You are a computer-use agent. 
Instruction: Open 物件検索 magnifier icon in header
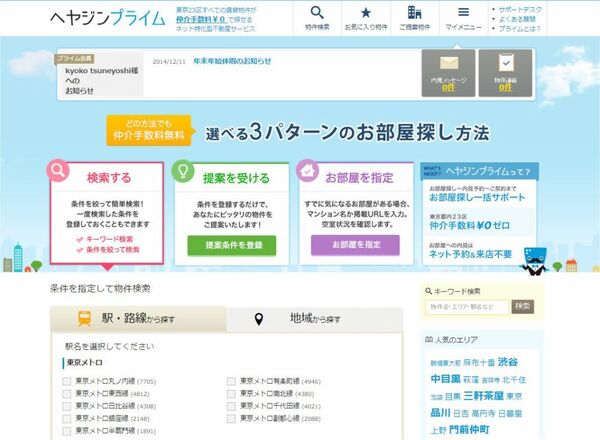(x=317, y=13)
